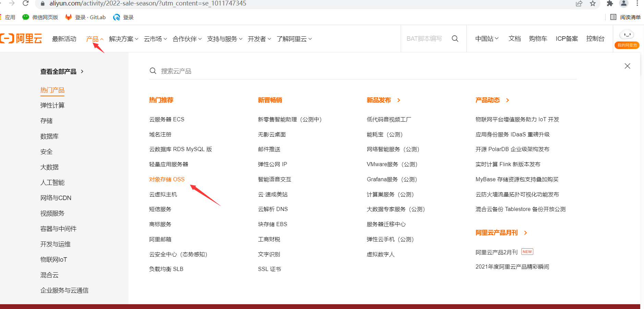The width and height of the screenshot is (644, 309).
Task: Open 低代码音视频工厂 link
Action: 389,119
